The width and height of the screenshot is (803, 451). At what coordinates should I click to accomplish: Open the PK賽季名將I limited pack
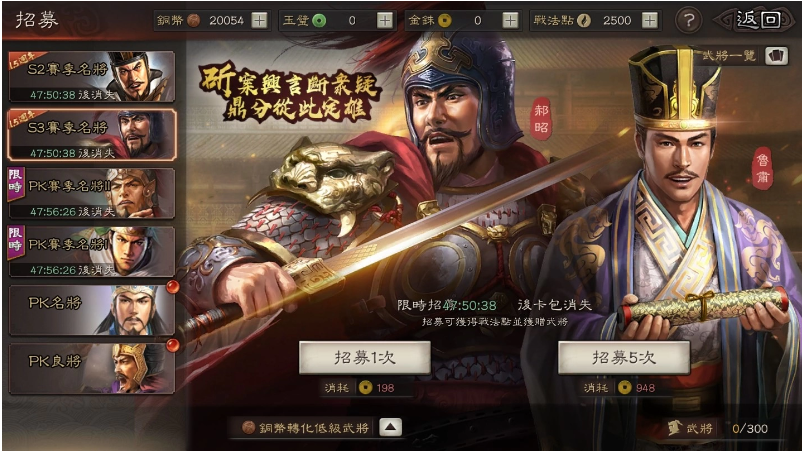point(92,251)
